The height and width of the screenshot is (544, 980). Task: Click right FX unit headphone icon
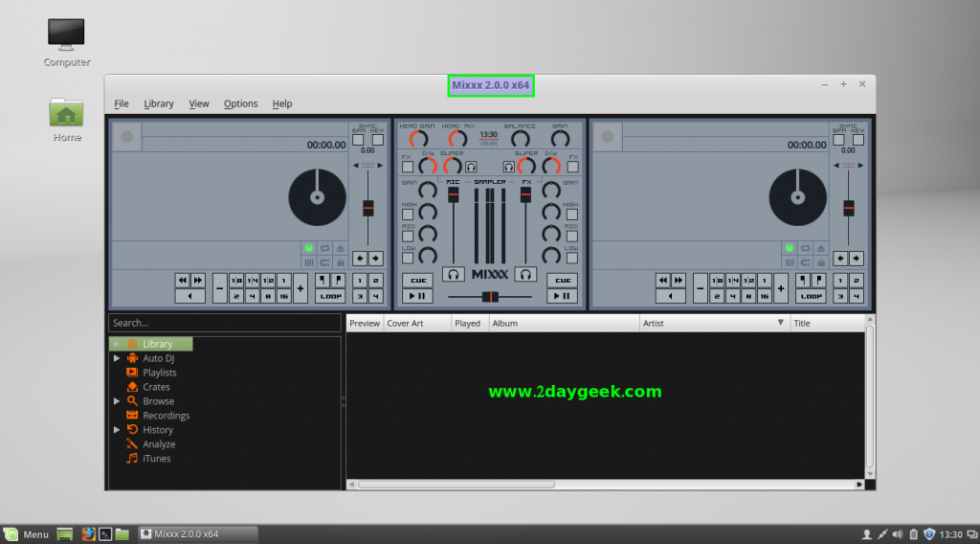pos(509,167)
